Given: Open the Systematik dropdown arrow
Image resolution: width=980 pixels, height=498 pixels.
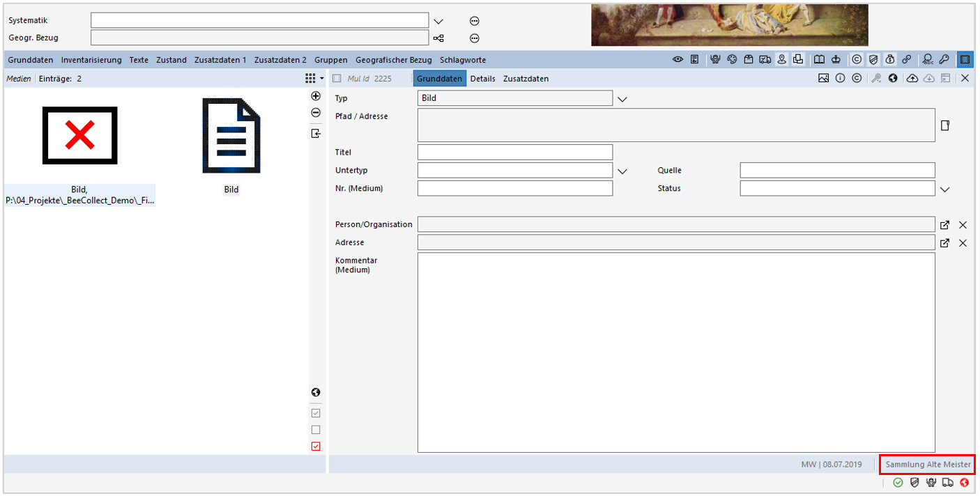Looking at the screenshot, I should [x=438, y=20].
